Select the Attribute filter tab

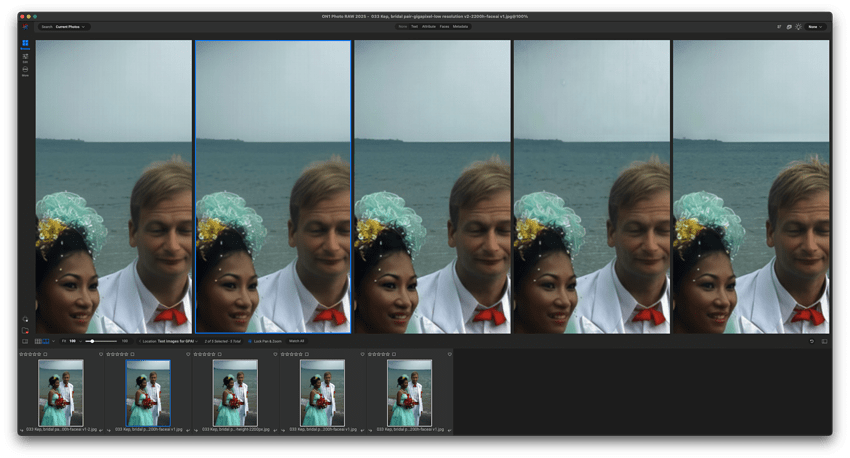429,27
